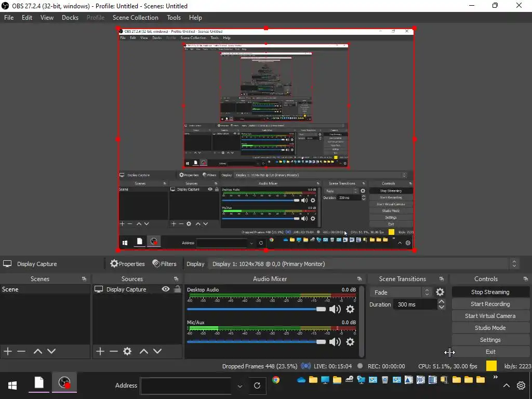Click the Audio Mixer vertical scrollbar
Image resolution: width=532 pixels, height=399 pixels.
coord(362,321)
